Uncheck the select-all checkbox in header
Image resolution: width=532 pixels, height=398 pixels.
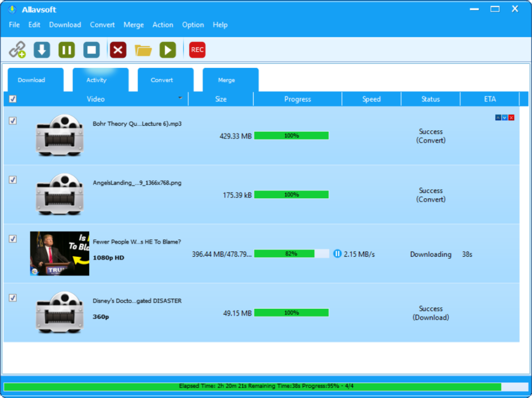[12, 99]
